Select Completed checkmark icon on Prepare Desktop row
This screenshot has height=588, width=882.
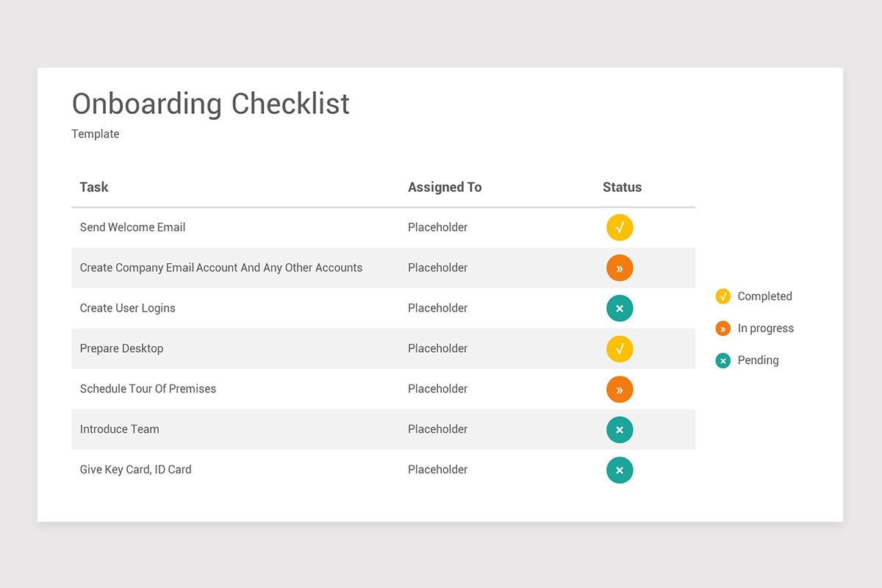click(x=620, y=349)
